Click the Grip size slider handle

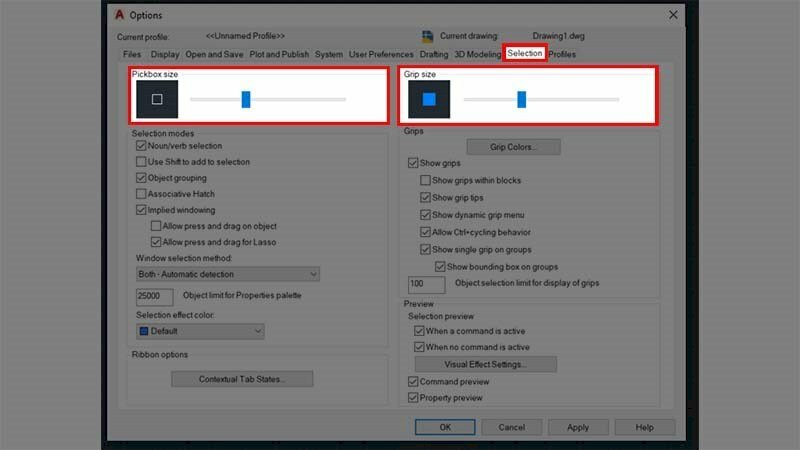point(521,99)
